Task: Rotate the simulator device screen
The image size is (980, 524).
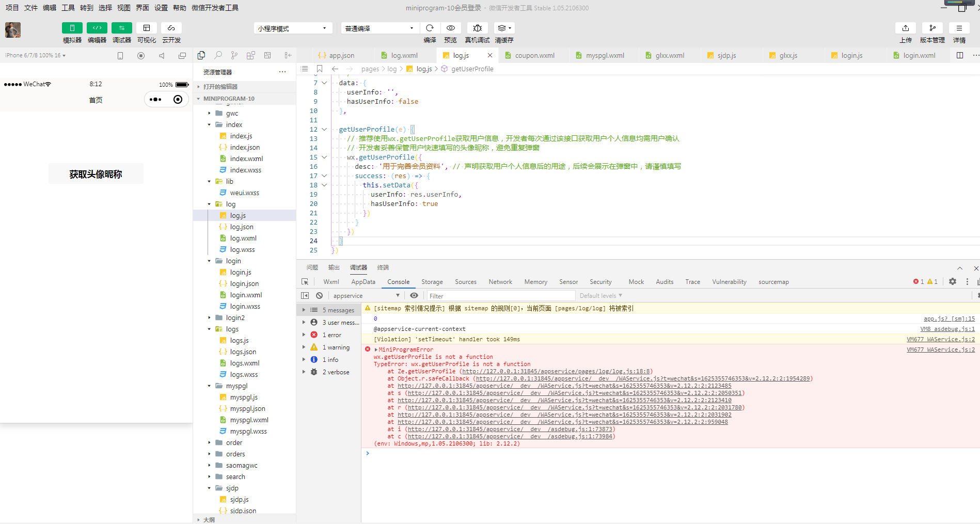Action: 120,56
